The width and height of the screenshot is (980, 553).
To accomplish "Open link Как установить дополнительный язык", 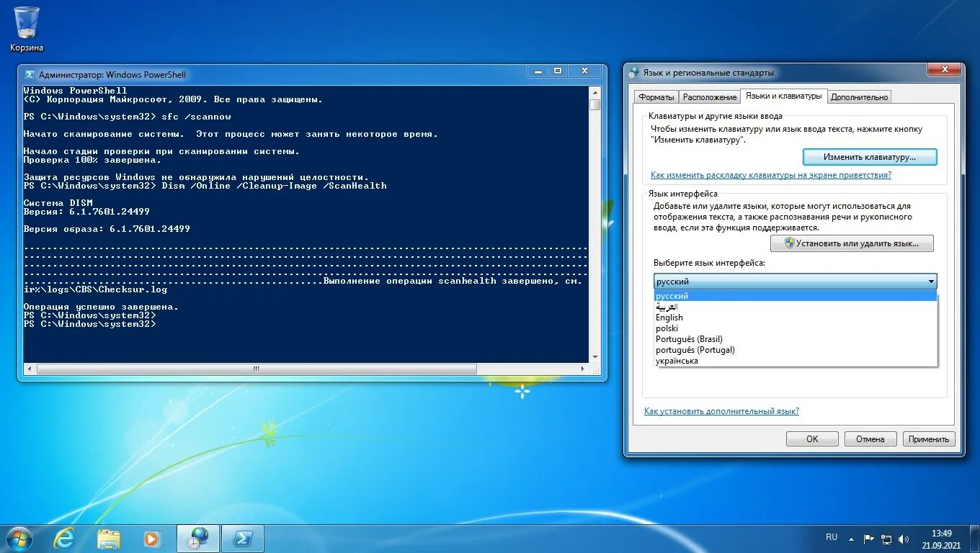I will [721, 411].
